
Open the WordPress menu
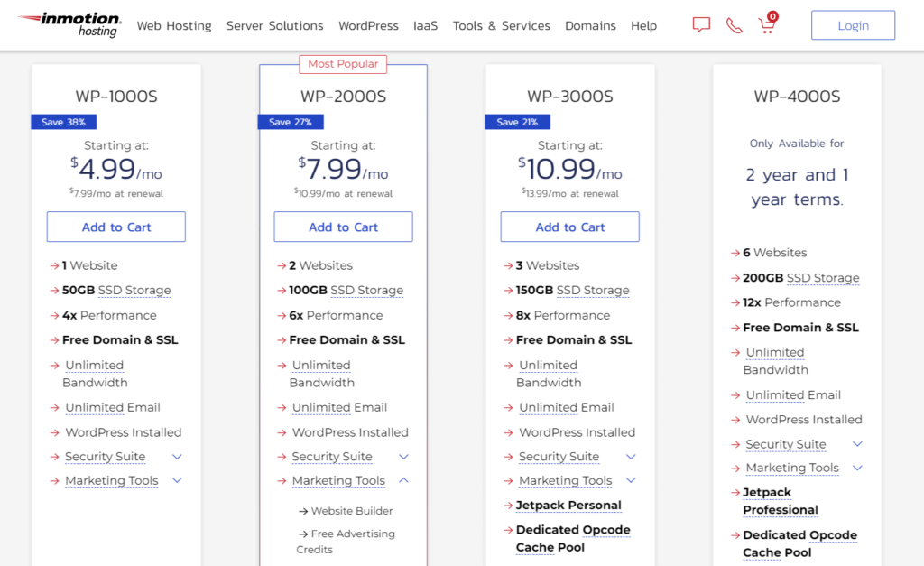(368, 26)
